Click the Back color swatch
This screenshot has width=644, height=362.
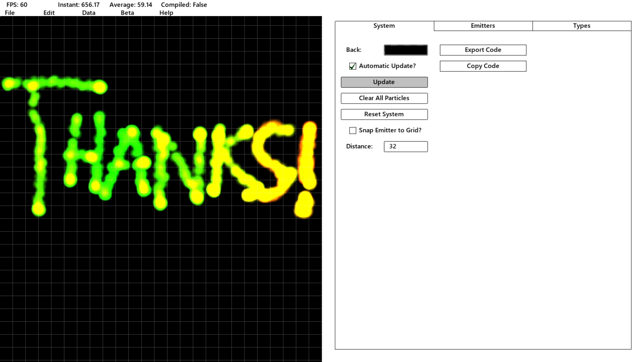pos(406,50)
